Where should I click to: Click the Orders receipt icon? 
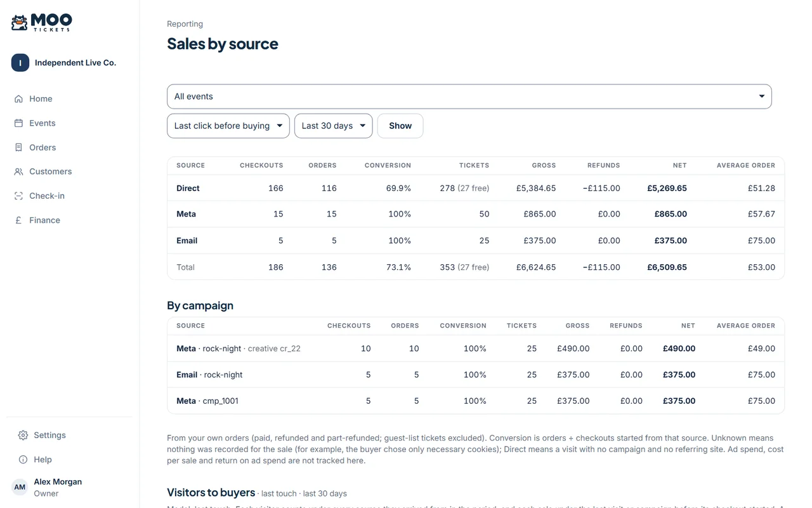(18, 147)
